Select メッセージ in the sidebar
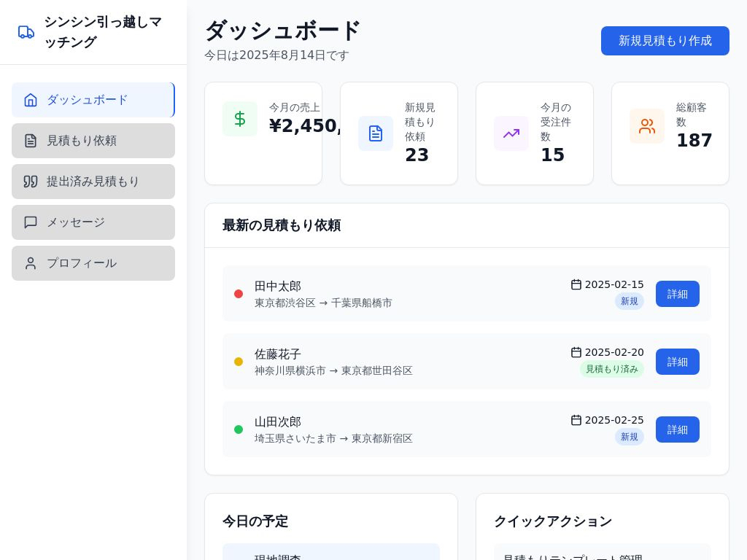 [93, 222]
